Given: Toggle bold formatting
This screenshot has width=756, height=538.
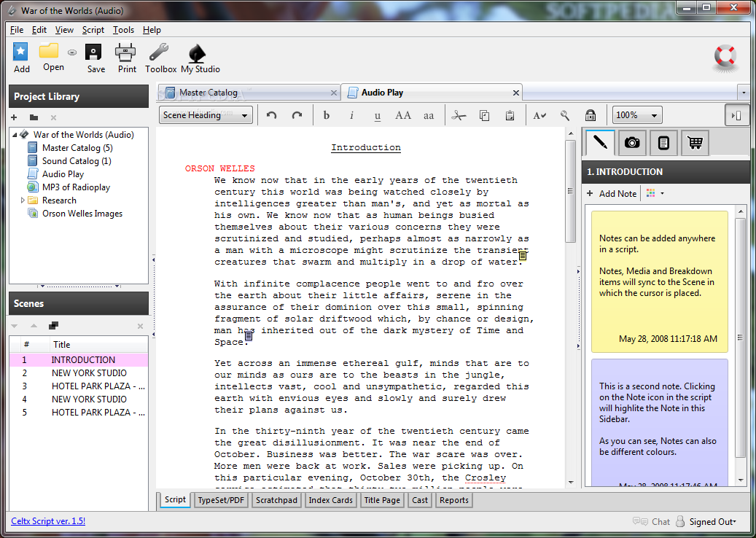Looking at the screenshot, I should pos(327,115).
